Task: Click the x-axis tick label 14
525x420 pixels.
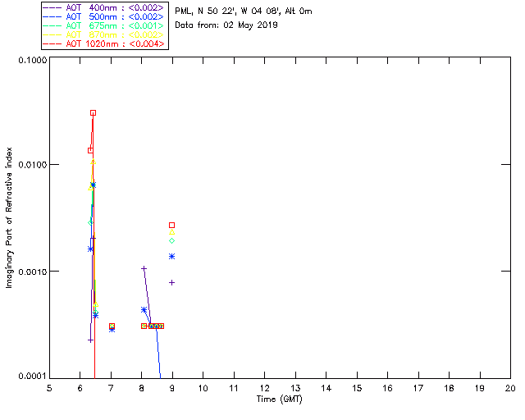Action: [x=326, y=388]
